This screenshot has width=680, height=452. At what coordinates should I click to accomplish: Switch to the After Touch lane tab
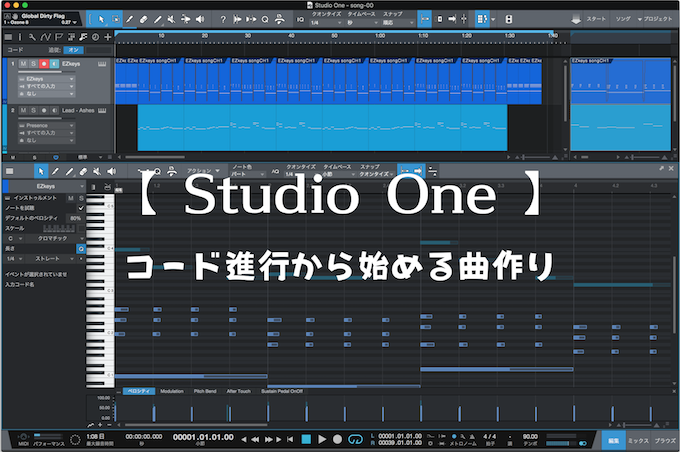(x=239, y=391)
